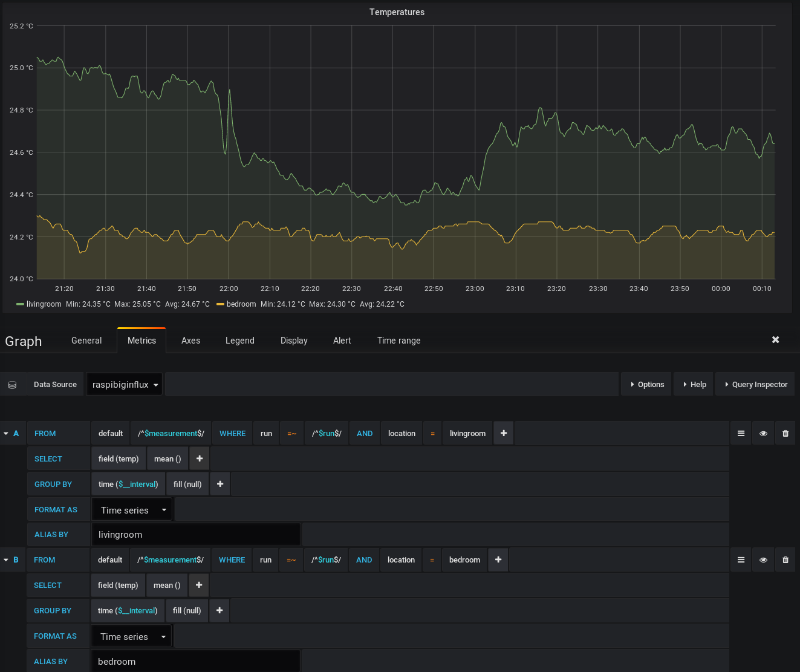Delete query A with trash icon
The width and height of the screenshot is (800, 672).
pyautogui.click(x=785, y=434)
